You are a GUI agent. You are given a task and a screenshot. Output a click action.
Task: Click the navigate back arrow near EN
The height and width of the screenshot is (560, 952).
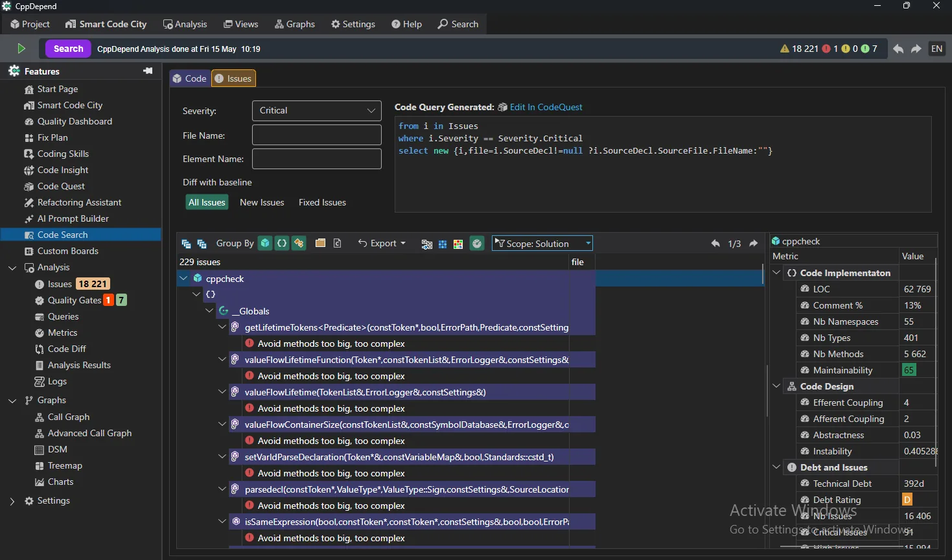pyautogui.click(x=898, y=49)
